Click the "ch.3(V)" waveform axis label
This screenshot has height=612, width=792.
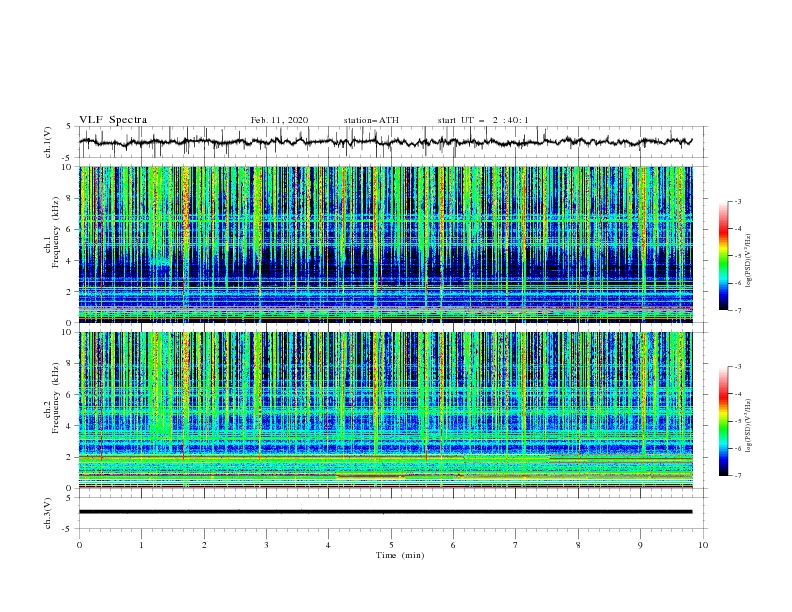48,513
